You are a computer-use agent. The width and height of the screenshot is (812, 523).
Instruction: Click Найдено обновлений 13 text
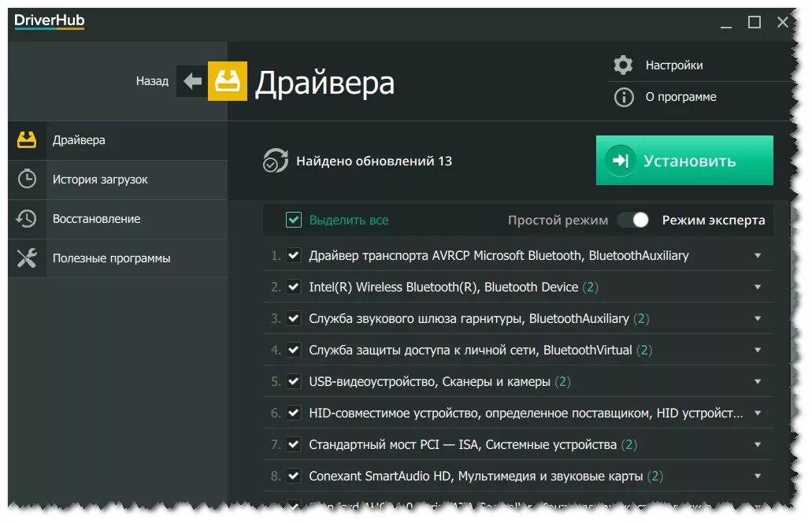(374, 161)
